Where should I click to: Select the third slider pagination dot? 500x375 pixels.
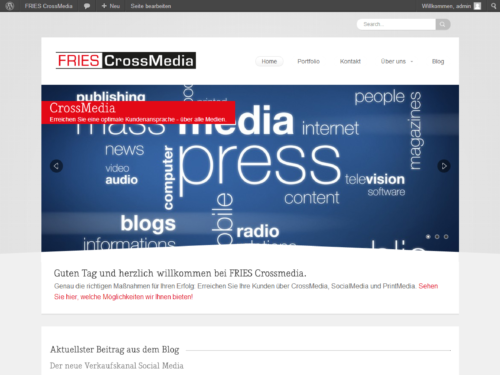(446, 237)
